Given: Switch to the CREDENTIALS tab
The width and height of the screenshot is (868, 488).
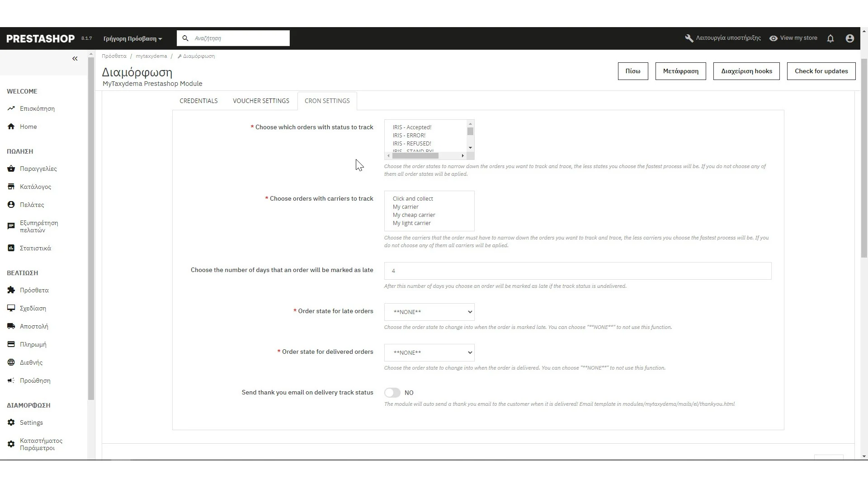Looking at the screenshot, I should (x=198, y=101).
